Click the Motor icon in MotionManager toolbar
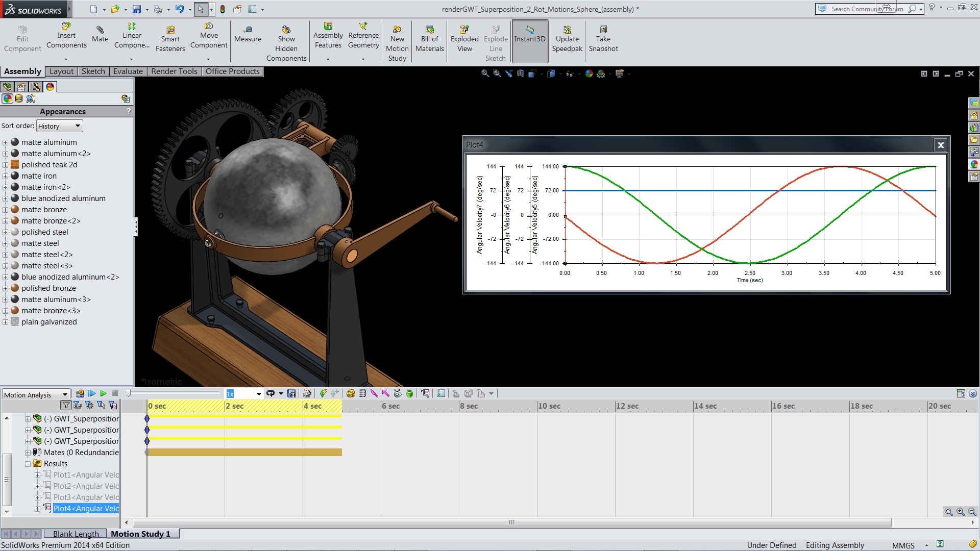Screen dimensions: 980x551 (x=351, y=393)
